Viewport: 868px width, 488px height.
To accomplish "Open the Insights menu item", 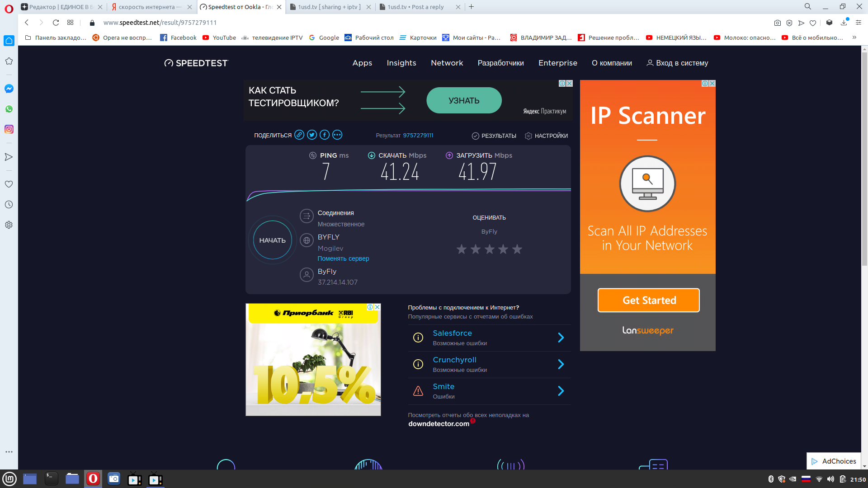I will point(401,63).
